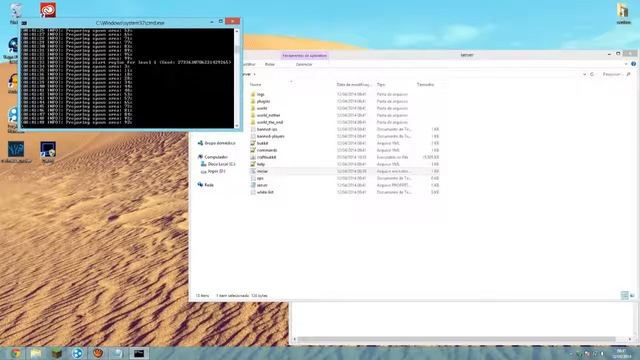
Task: Open Disco Local (C:) drive
Action: pyautogui.click(x=218, y=164)
